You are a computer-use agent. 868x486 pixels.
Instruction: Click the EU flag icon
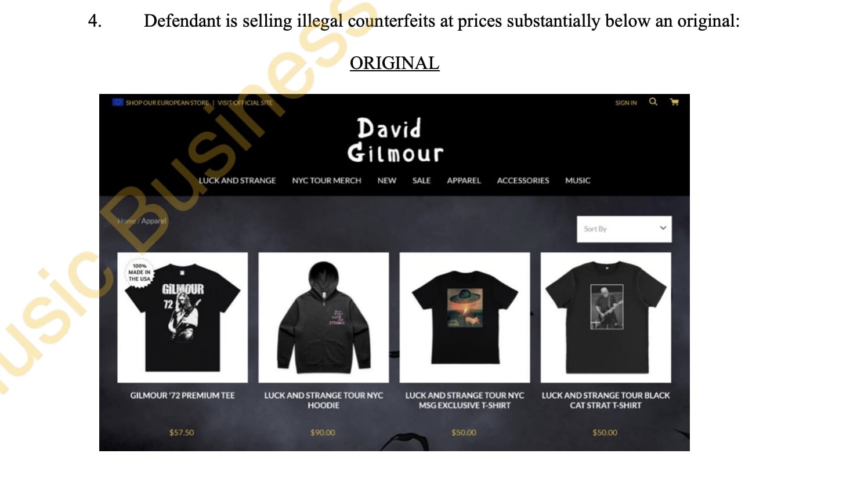118,102
